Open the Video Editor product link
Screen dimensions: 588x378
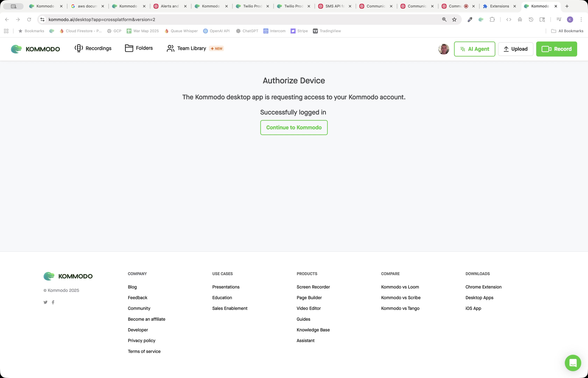click(309, 308)
